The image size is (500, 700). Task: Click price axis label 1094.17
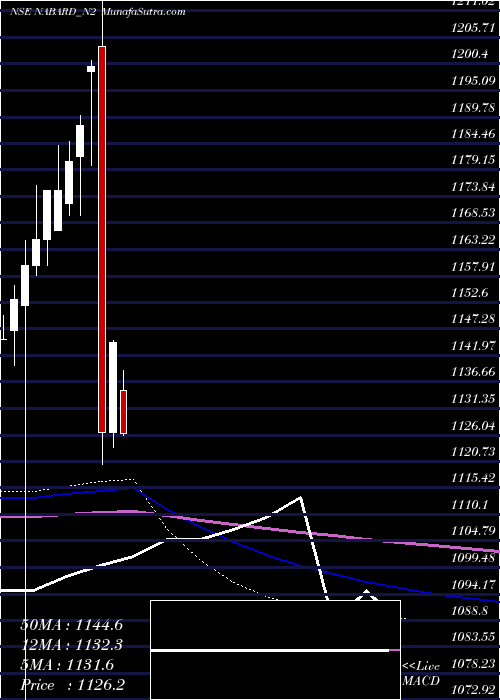pos(473,583)
